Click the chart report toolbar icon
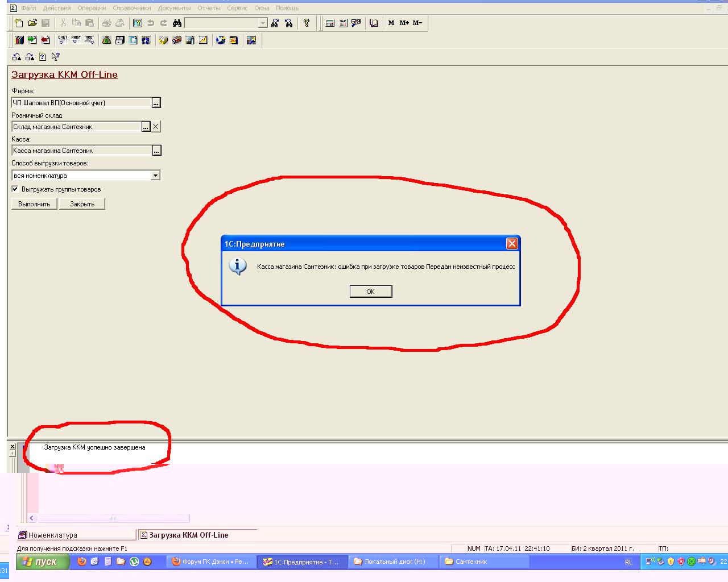The image size is (728, 582). pyautogui.click(x=203, y=40)
